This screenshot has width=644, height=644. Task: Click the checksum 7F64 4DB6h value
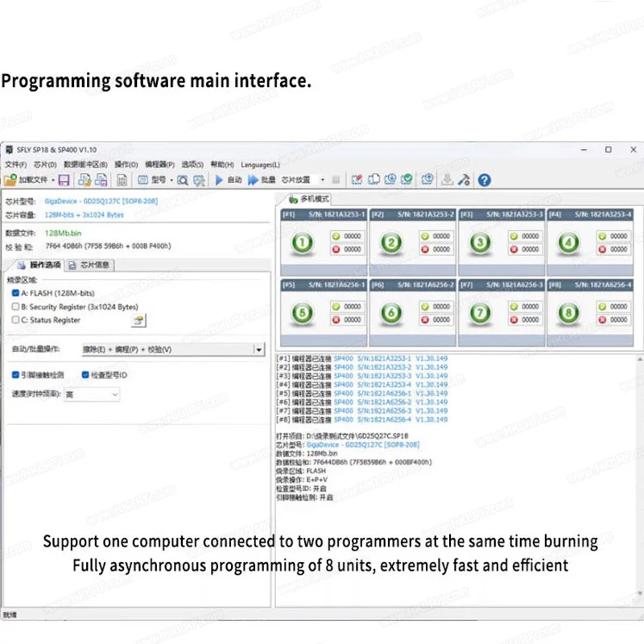pos(108,246)
